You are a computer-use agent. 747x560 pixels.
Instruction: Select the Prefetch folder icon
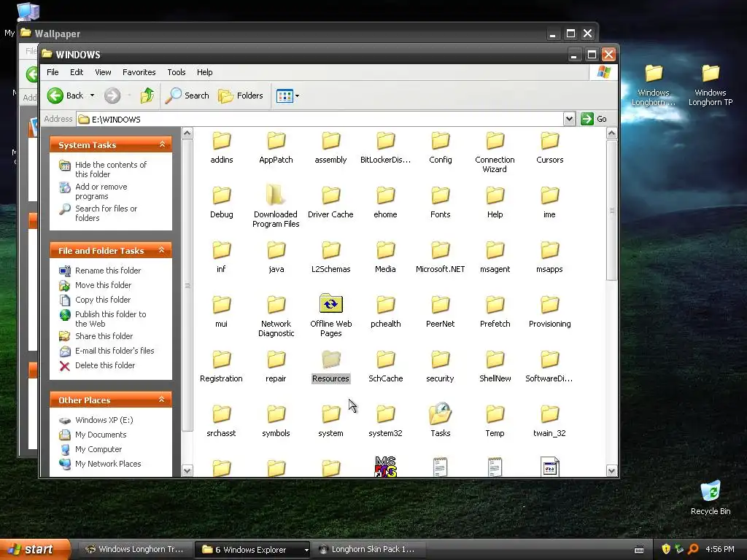pos(495,305)
